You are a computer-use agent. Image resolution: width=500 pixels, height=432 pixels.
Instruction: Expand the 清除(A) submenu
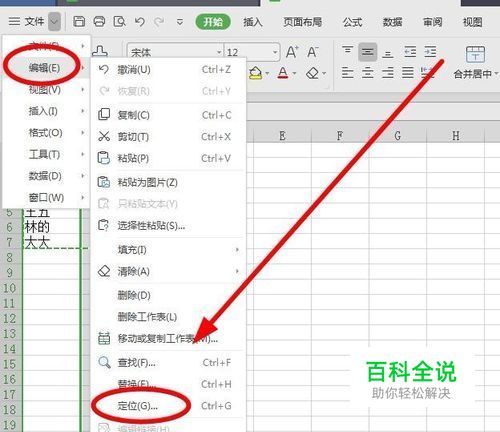click(x=168, y=271)
